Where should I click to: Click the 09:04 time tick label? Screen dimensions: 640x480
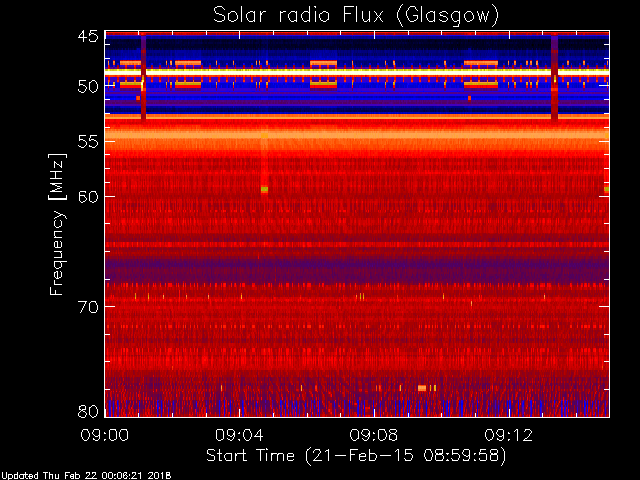239,435
